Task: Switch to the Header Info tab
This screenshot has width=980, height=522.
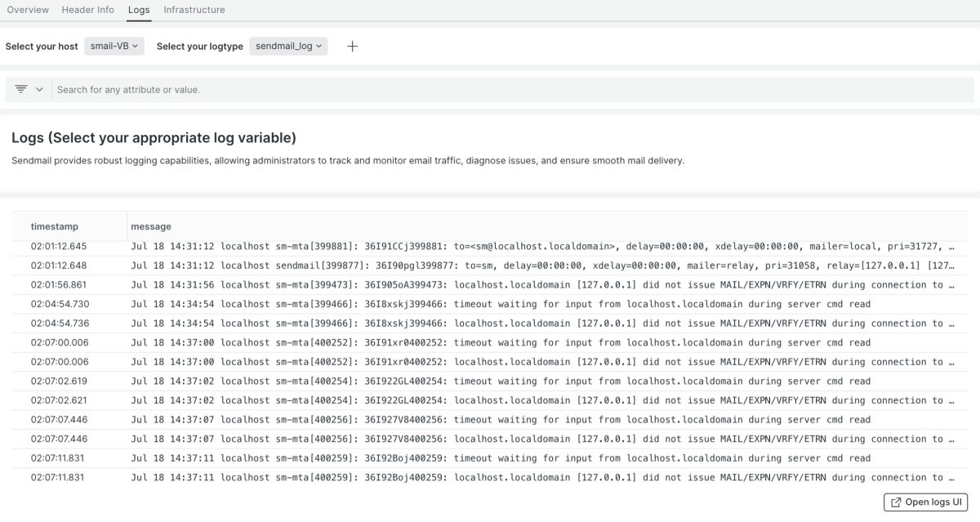Action: [88, 10]
